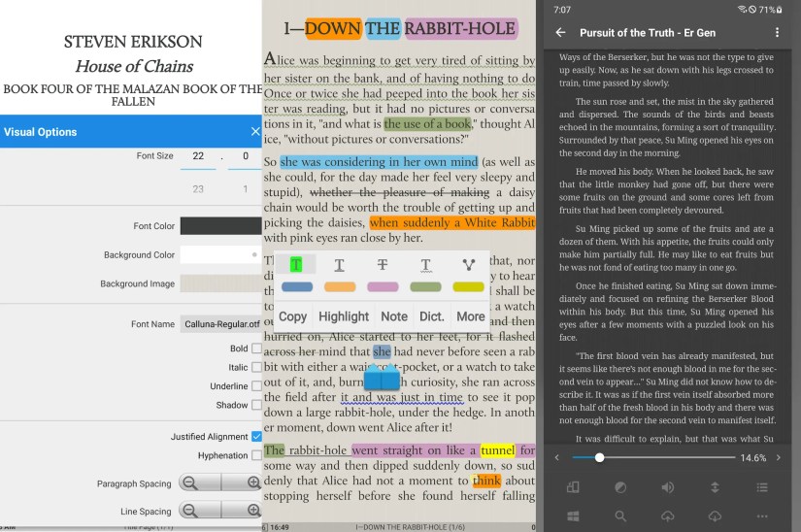
Task: Choose Highlight in selection popup
Action: coord(344,316)
